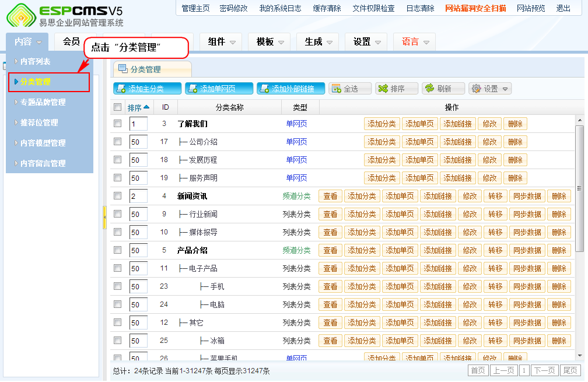Open the 语言 dropdown menu
The height and width of the screenshot is (382, 588).
(x=414, y=41)
